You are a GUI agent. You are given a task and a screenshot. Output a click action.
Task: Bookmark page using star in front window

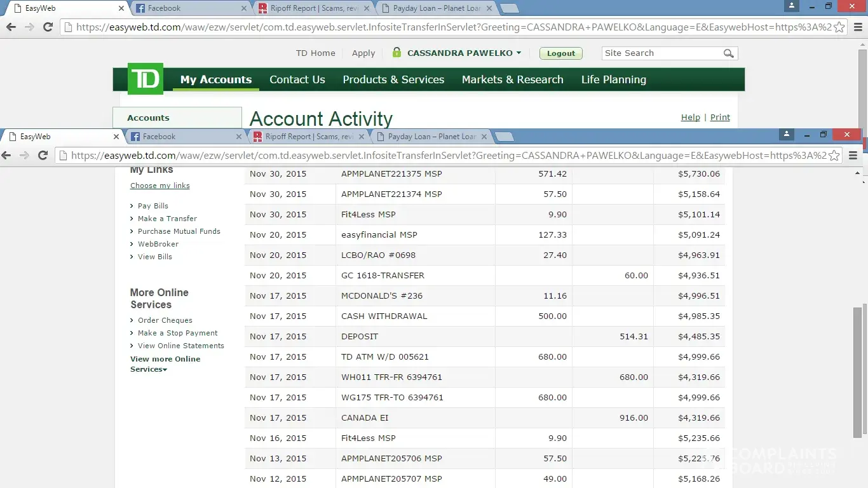tap(834, 155)
